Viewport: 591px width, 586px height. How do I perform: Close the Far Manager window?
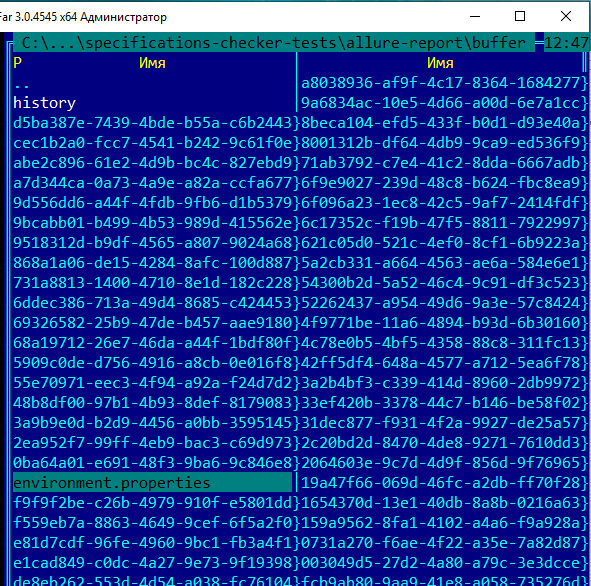click(x=566, y=16)
